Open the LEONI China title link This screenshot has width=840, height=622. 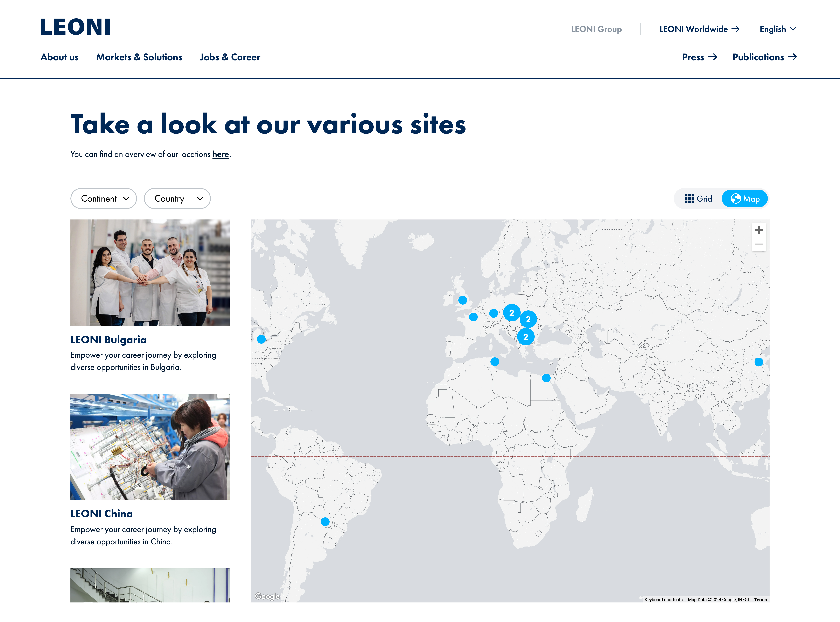(x=102, y=514)
